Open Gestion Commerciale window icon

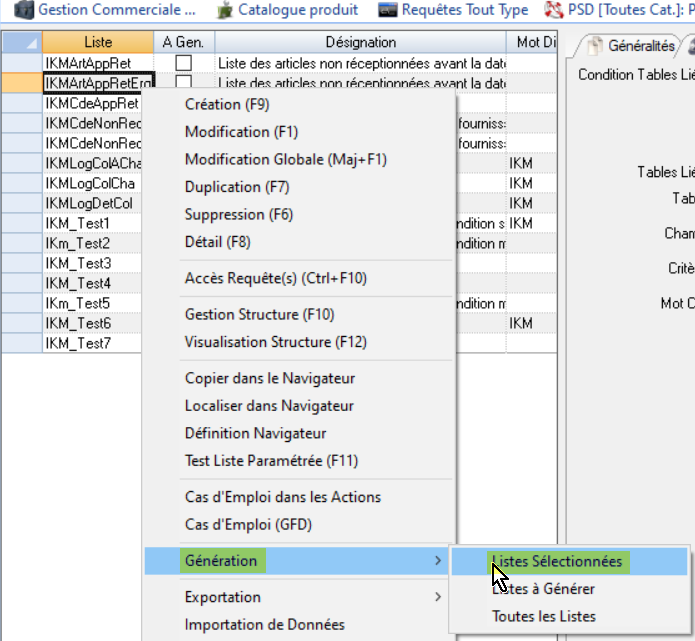pos(24,10)
